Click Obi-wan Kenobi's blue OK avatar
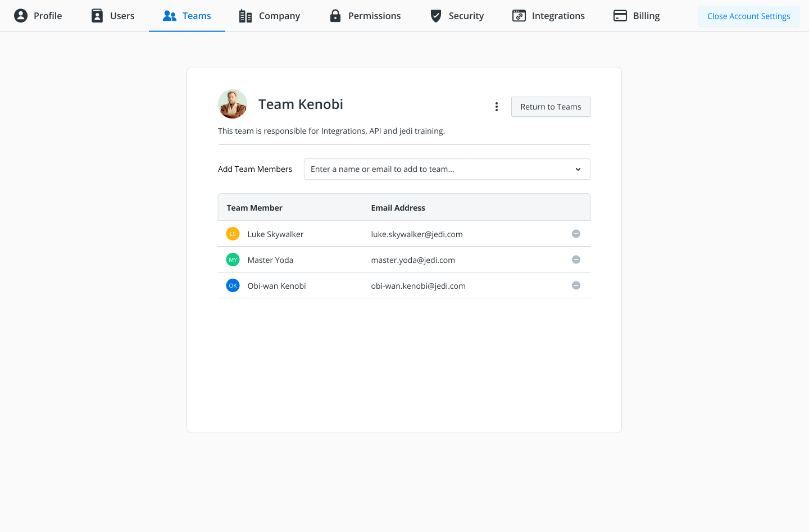Screen dimensions: 809x532 pyautogui.click(x=233, y=285)
